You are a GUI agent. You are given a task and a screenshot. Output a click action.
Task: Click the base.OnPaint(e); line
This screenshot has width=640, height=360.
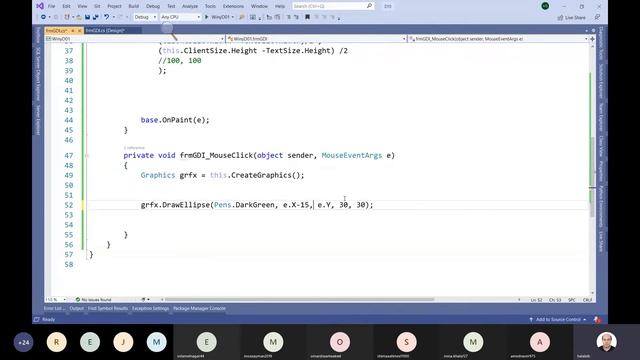tap(175, 120)
